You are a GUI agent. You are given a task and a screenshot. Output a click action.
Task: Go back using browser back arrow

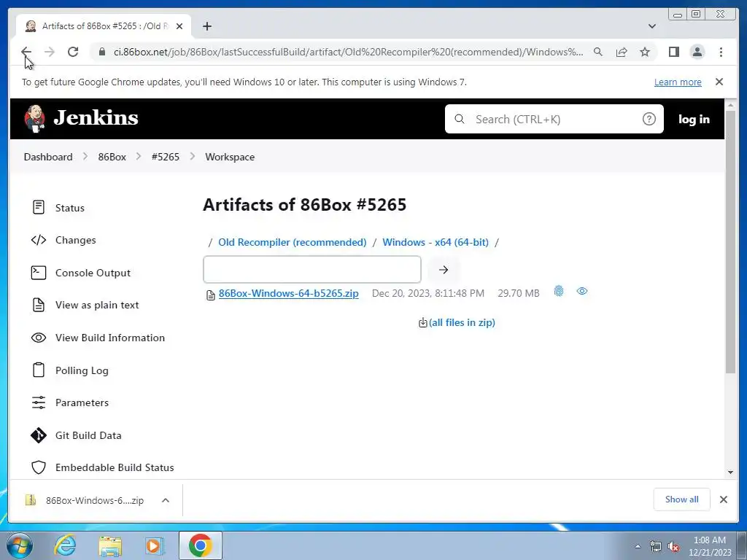[x=26, y=52]
